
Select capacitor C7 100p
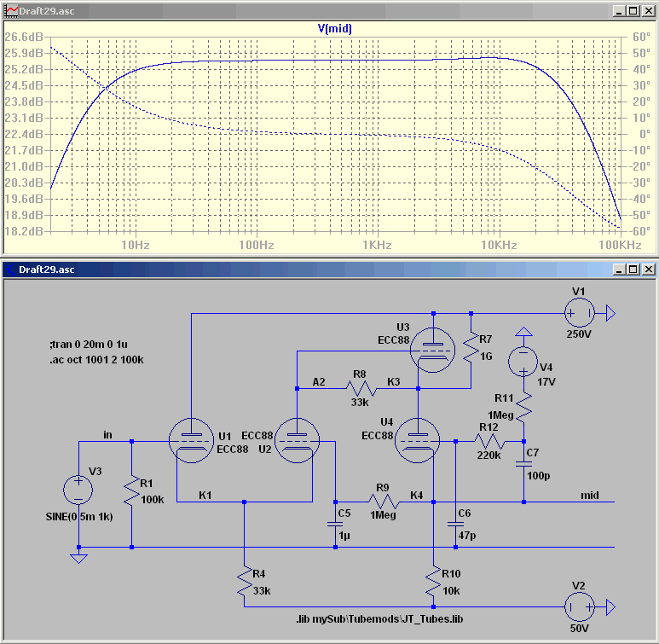pyautogui.click(x=523, y=463)
